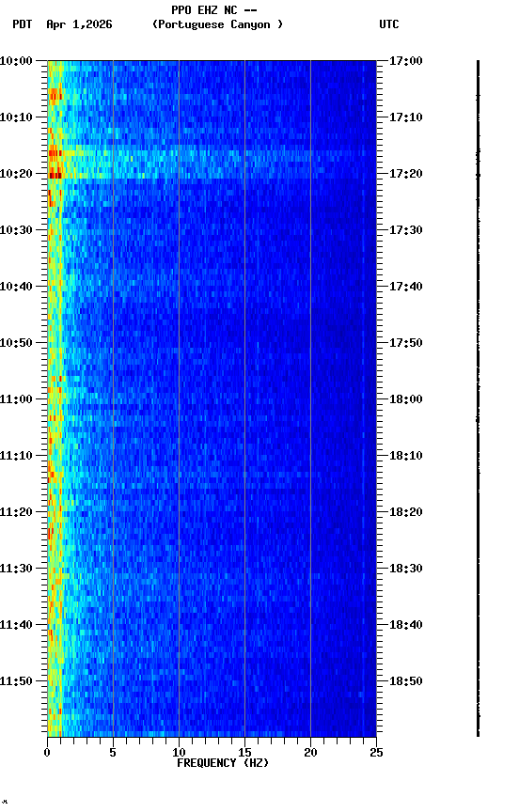The height and width of the screenshot is (812, 519).
Task: Click the 17:30 UTC time label
Action: 406,230
